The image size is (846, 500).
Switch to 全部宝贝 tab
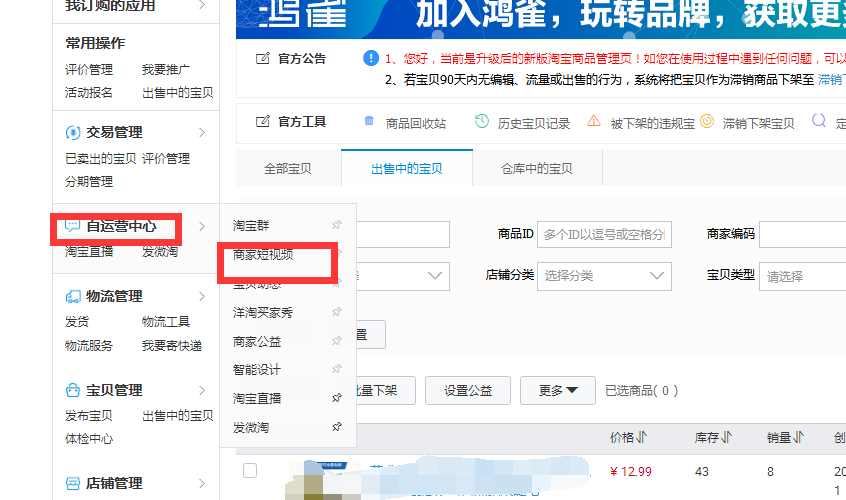pos(288,169)
